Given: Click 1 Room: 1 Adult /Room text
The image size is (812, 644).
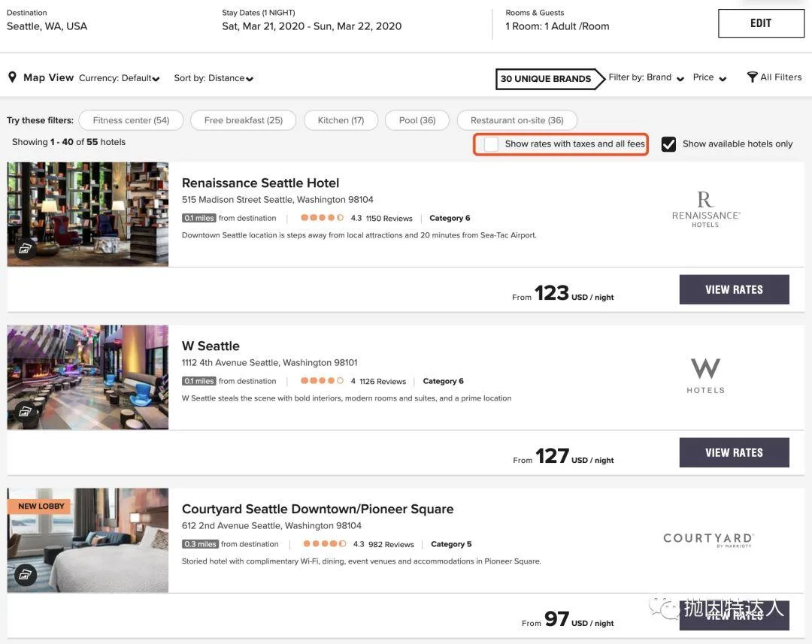Looking at the screenshot, I should (x=557, y=26).
